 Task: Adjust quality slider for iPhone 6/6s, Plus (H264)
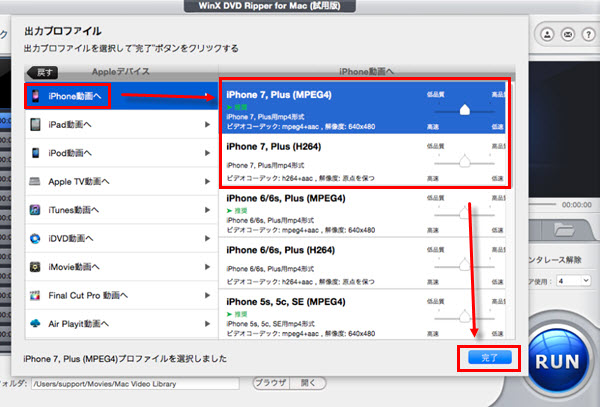coord(465,265)
